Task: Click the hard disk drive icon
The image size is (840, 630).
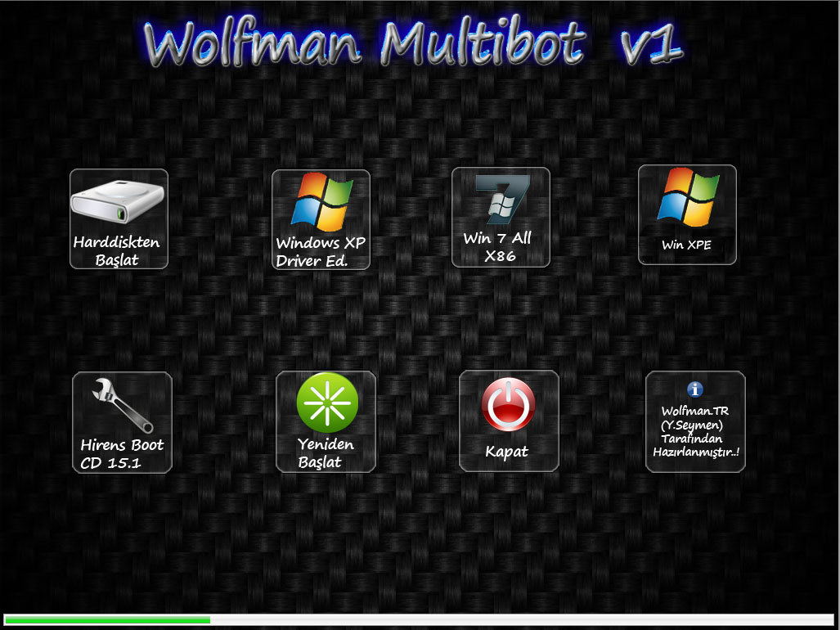Action: pos(118,202)
